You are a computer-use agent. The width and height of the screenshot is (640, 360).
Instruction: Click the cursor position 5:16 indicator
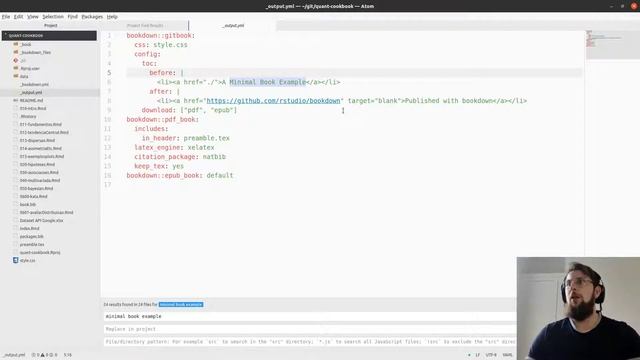(68, 355)
